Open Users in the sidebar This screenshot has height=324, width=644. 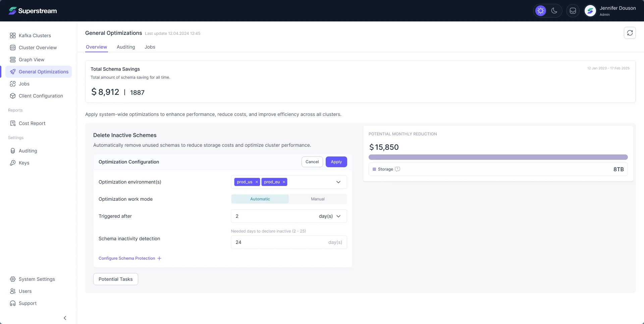click(39, 291)
